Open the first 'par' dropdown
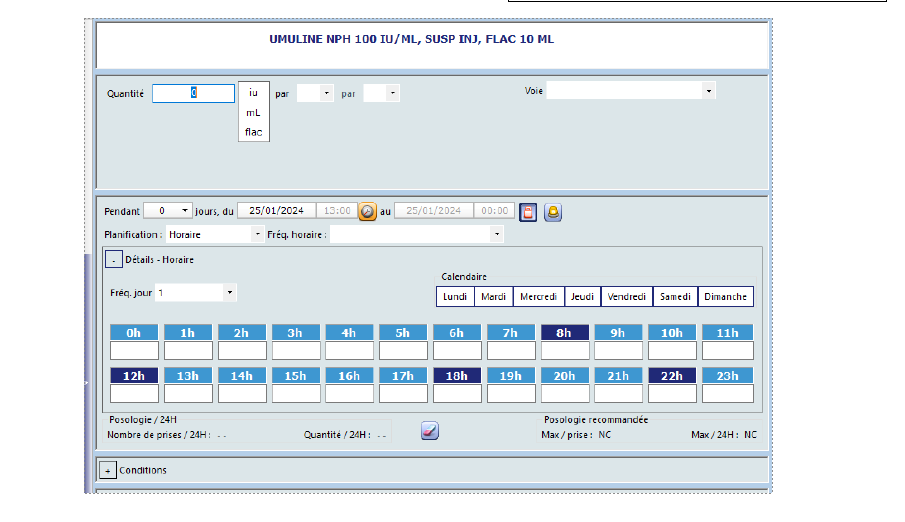This screenshot has width=905, height=522. click(x=327, y=93)
